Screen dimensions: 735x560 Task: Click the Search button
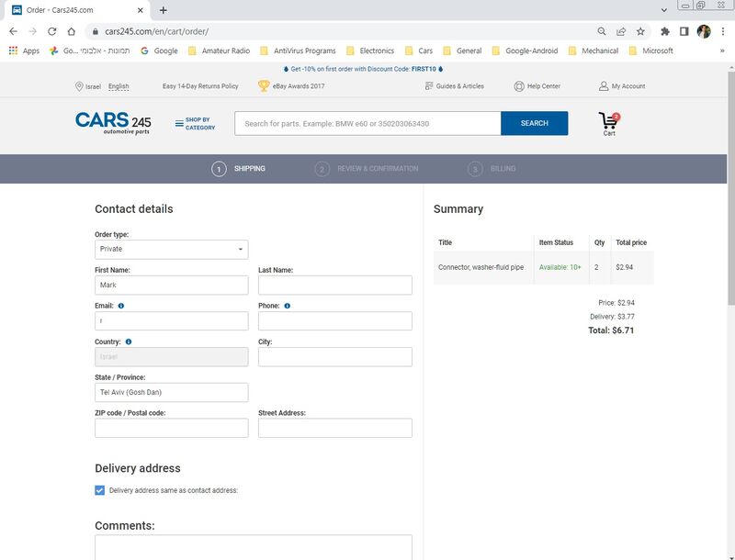pyautogui.click(x=535, y=123)
